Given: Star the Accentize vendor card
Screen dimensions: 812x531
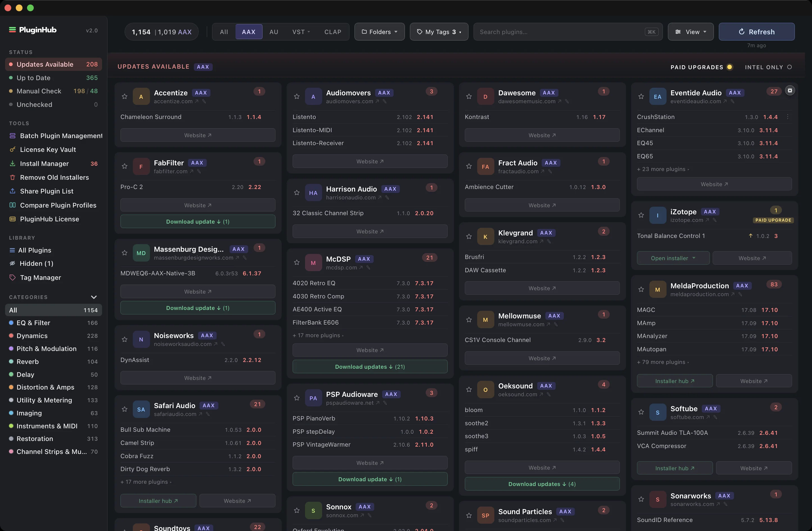Looking at the screenshot, I should click(125, 96).
